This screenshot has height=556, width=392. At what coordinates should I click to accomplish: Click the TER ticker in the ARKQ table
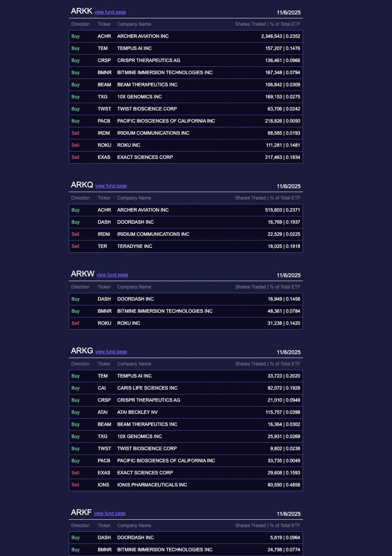pos(102,246)
